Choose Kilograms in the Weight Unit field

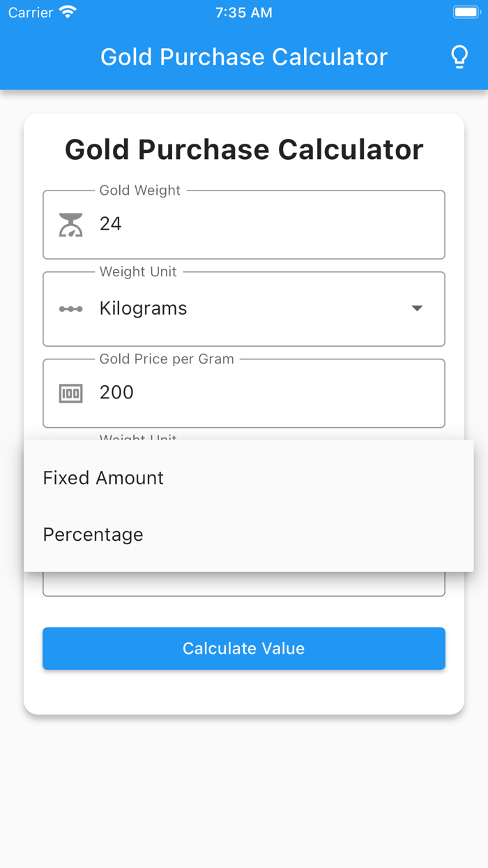tap(143, 308)
